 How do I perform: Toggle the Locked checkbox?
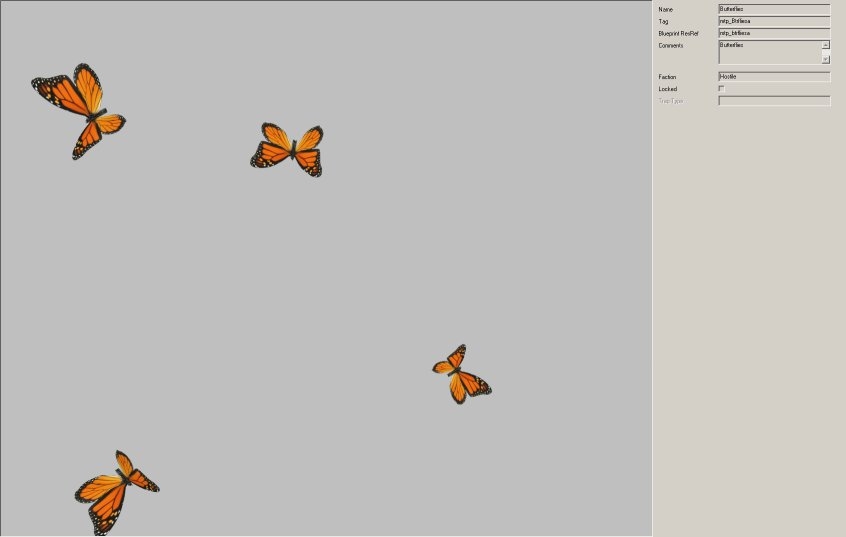[x=722, y=89]
